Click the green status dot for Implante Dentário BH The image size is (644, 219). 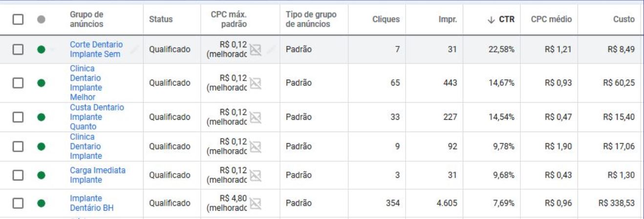tap(42, 202)
